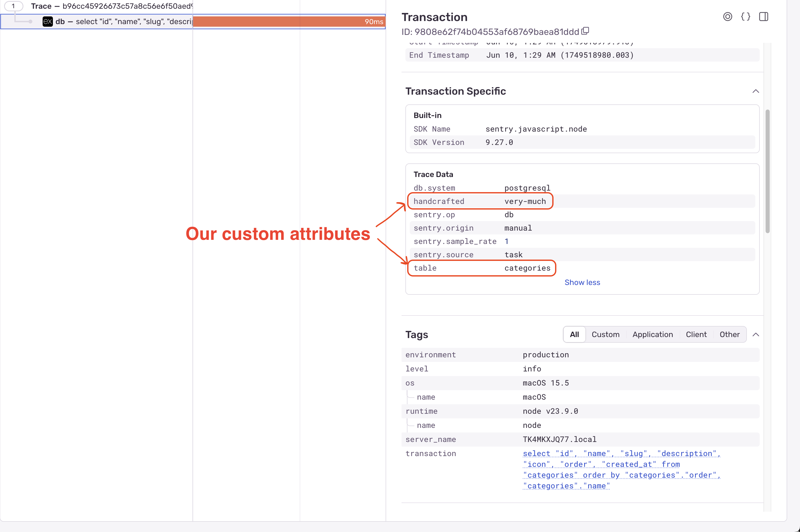Click the SDK Version value '9.27.0'

click(x=499, y=142)
